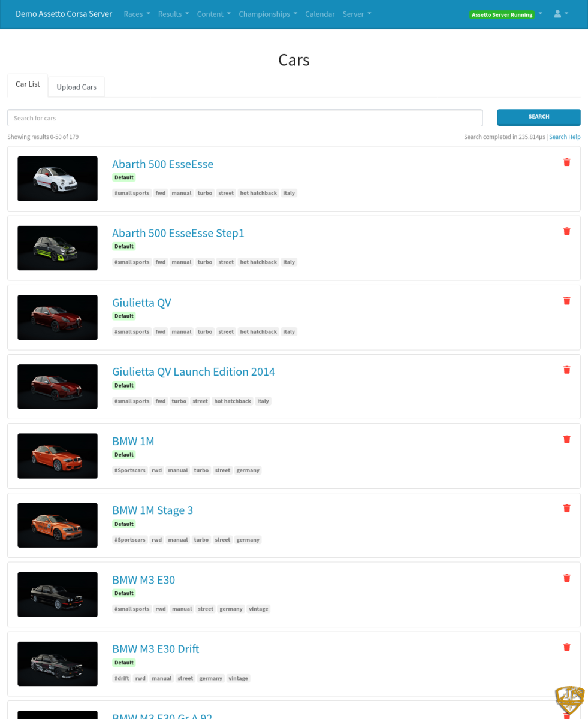This screenshot has height=719, width=588.
Task: Open the Content dropdown in navbar
Action: tap(213, 14)
